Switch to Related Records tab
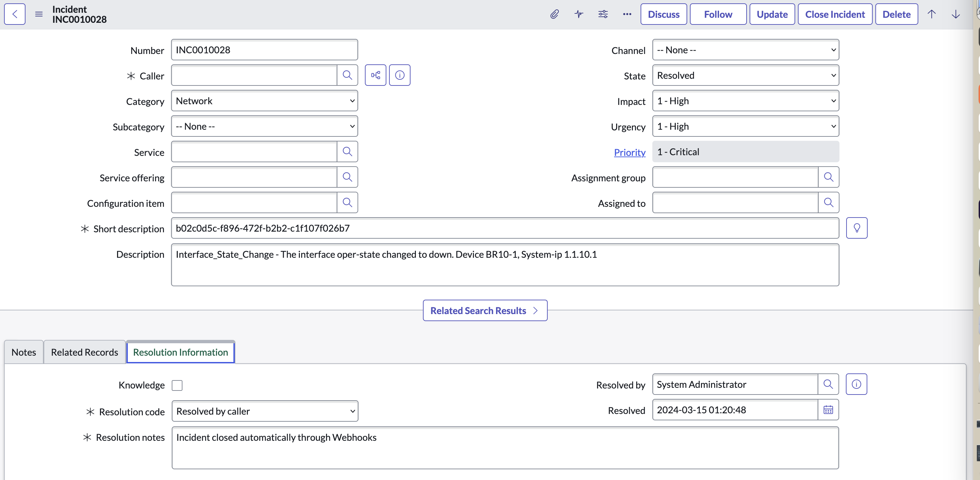This screenshot has width=980, height=480. (x=85, y=352)
